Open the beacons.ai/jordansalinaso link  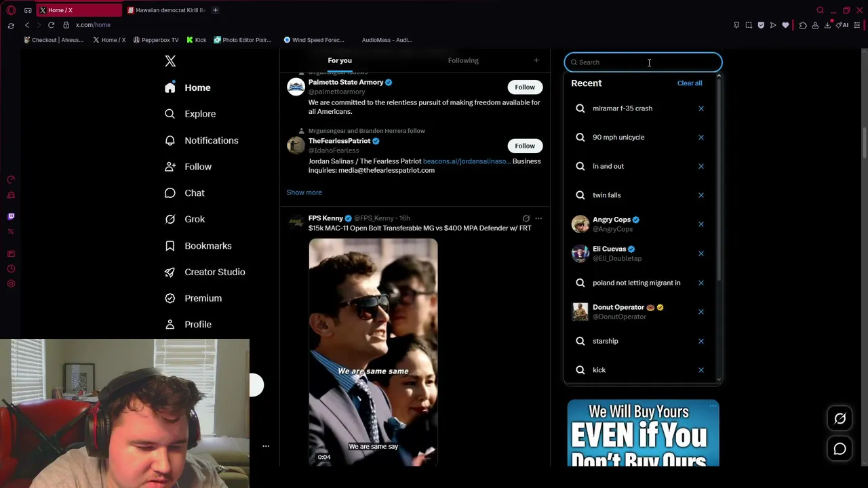467,161
